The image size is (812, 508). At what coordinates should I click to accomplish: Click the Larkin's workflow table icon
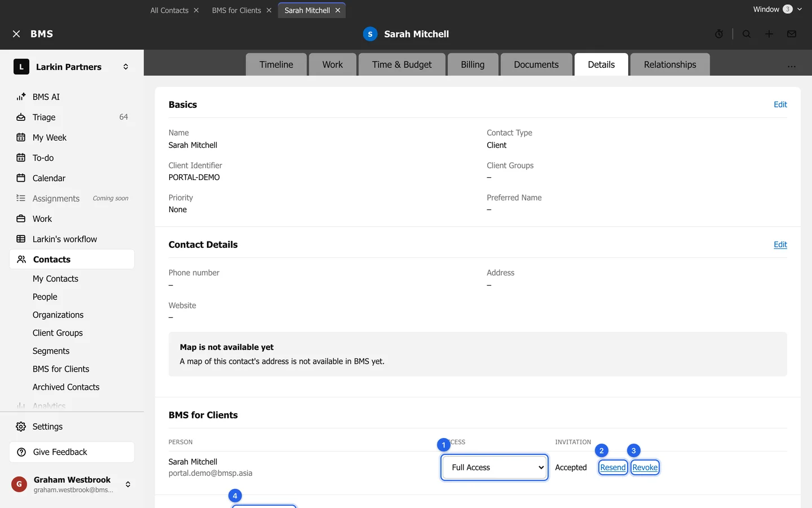[21, 239]
